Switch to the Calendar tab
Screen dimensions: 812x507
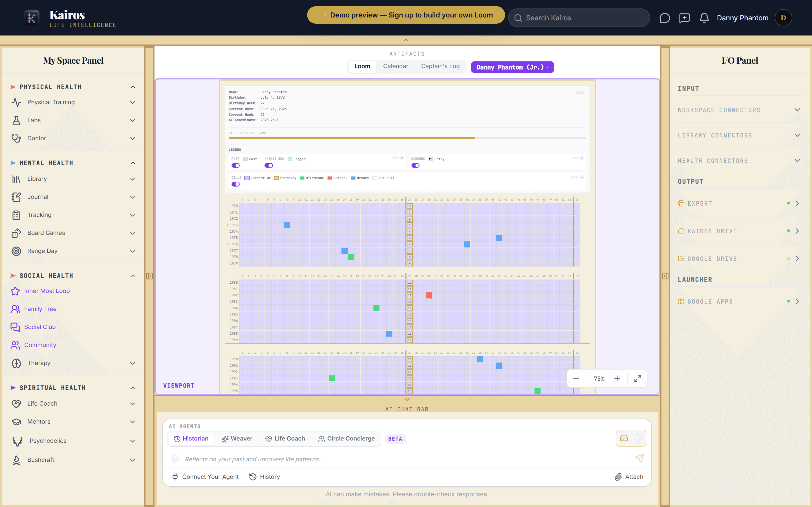tap(396, 66)
